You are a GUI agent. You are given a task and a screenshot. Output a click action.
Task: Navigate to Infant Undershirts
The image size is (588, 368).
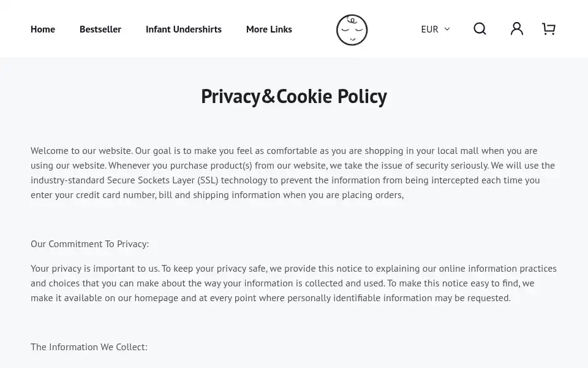(183, 29)
